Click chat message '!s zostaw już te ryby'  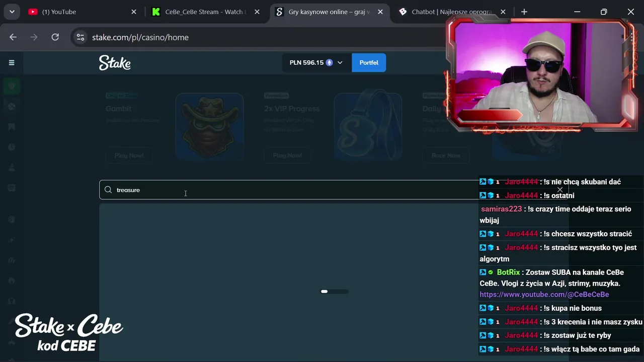pos(577,335)
